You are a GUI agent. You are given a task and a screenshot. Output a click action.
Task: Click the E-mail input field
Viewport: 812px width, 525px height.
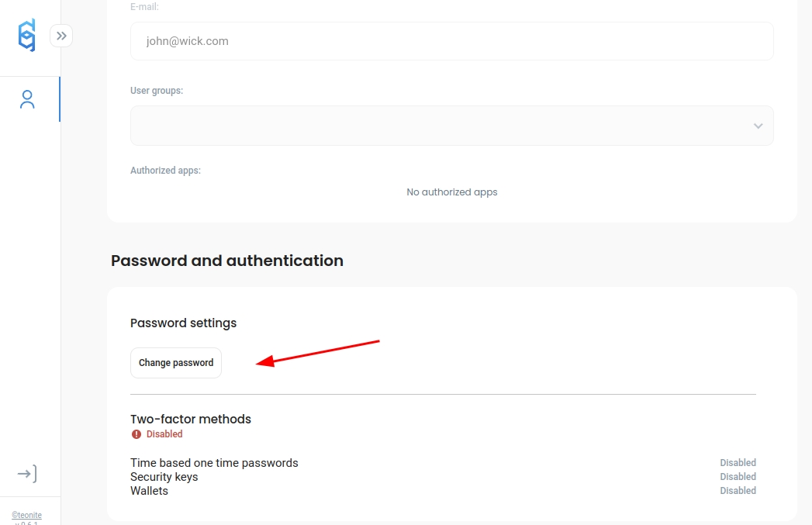(451, 41)
